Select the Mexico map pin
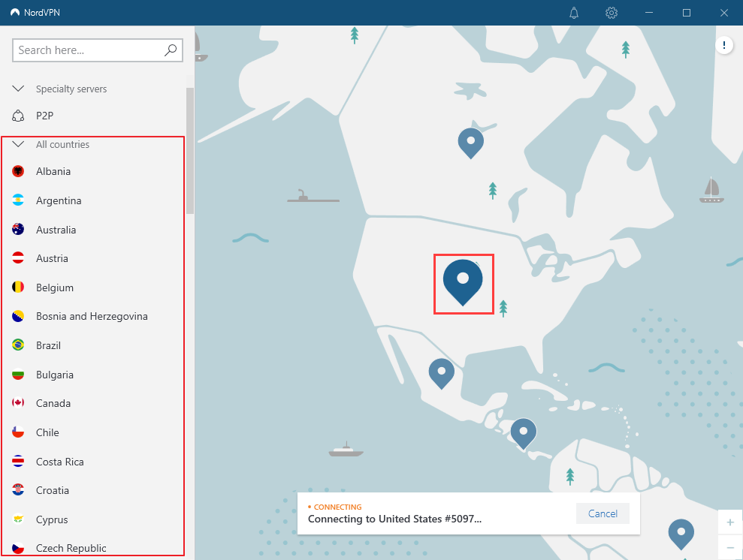The height and width of the screenshot is (560, 743). pos(441,371)
